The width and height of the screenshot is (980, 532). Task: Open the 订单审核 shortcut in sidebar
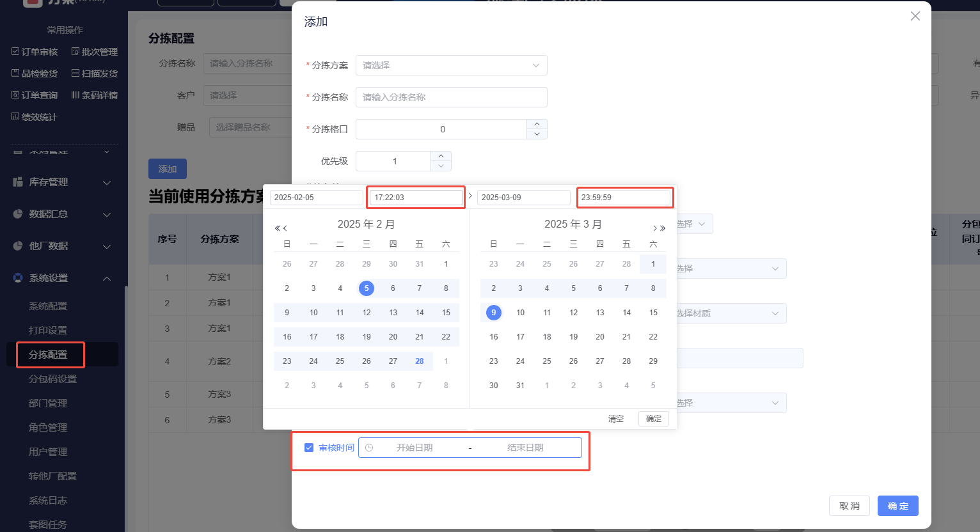point(35,52)
